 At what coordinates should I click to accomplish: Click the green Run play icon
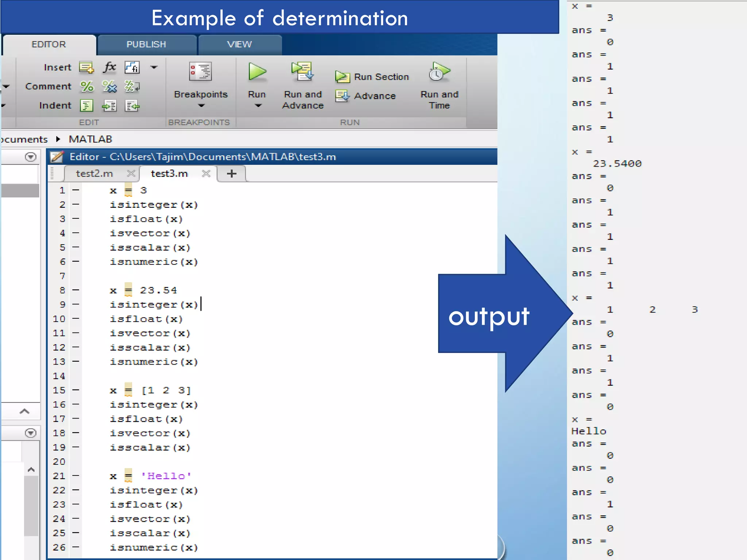[257, 71]
